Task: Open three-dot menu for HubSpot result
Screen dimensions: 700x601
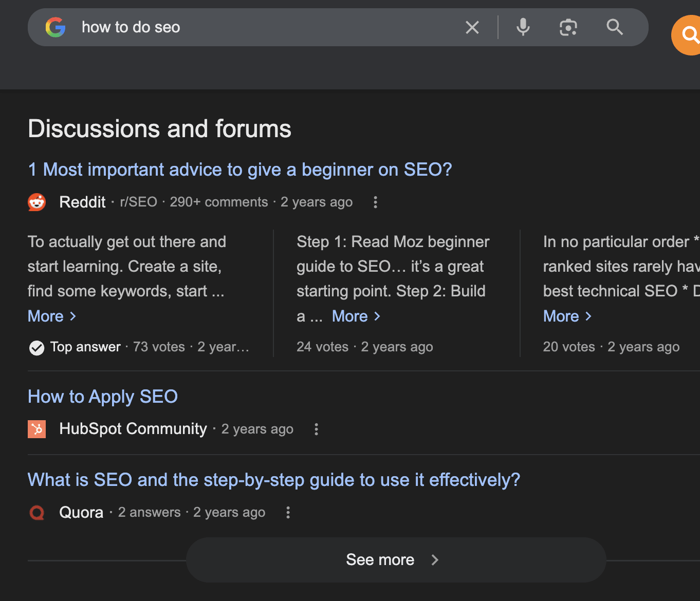Action: click(x=317, y=429)
